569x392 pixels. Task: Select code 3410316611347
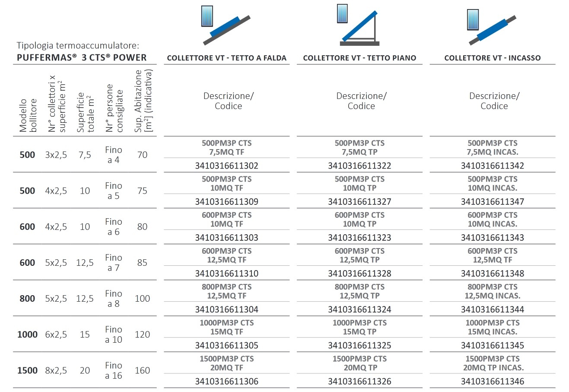coord(493,201)
